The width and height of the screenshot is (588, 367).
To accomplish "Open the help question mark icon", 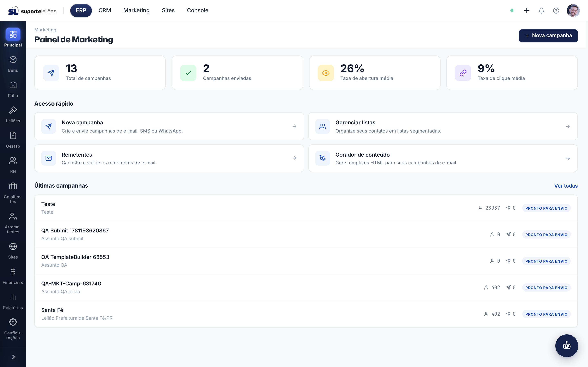I will [x=556, y=10].
